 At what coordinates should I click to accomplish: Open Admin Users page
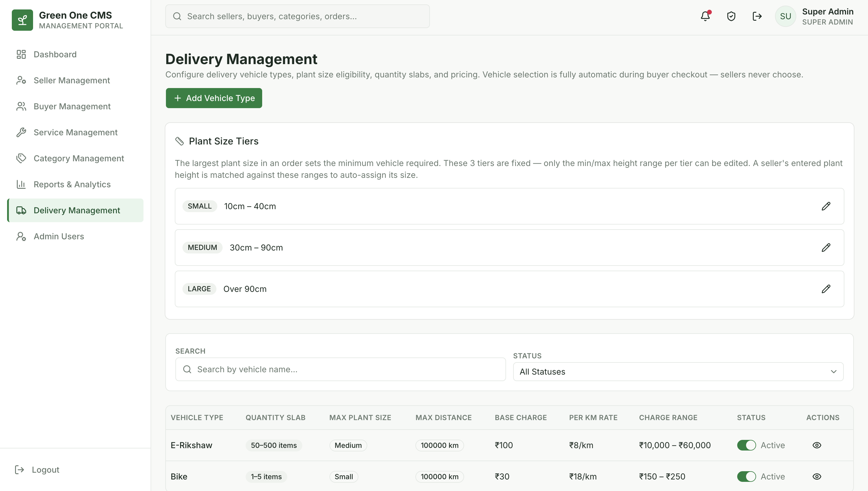pos(75,236)
